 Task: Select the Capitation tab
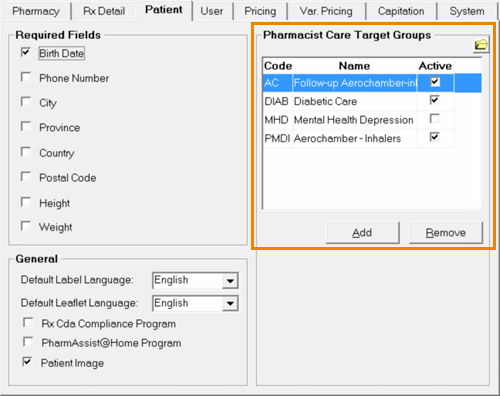tap(401, 11)
